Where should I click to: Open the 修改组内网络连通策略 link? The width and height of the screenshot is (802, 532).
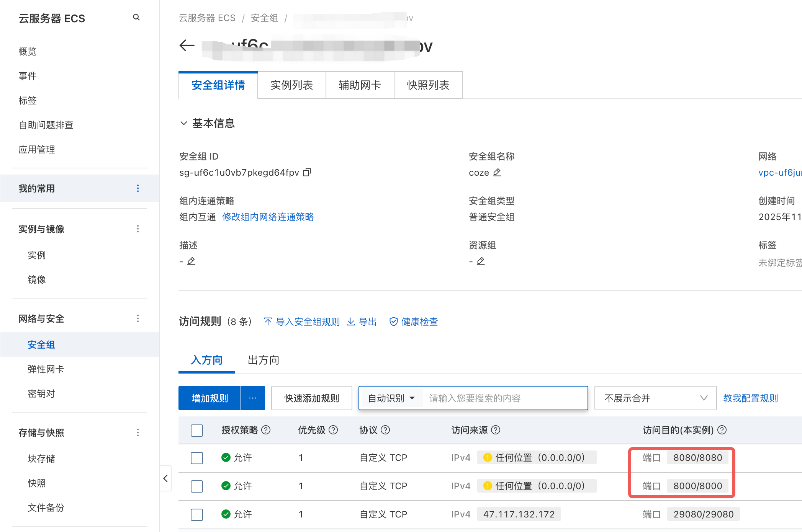268,217
